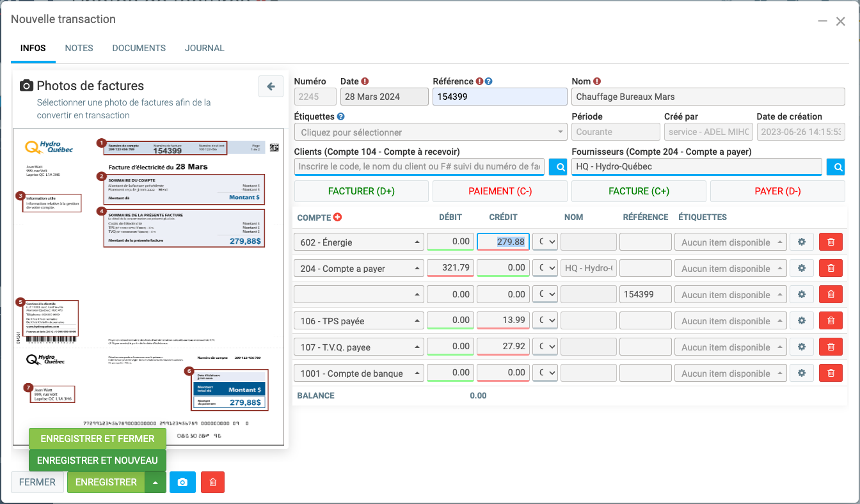Choose ENREGISTRER ET FERMER
Viewport: 860px width, 504px height.
pyautogui.click(x=97, y=439)
